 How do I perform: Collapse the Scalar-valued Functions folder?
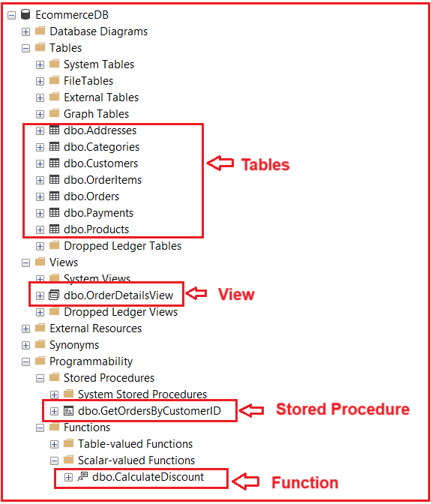coord(54,460)
